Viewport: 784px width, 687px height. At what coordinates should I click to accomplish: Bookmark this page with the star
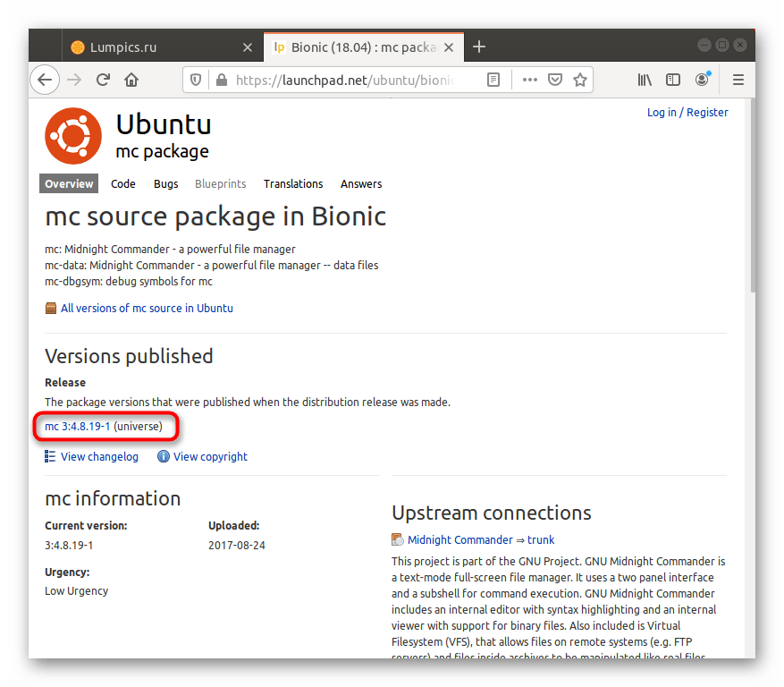(x=580, y=80)
